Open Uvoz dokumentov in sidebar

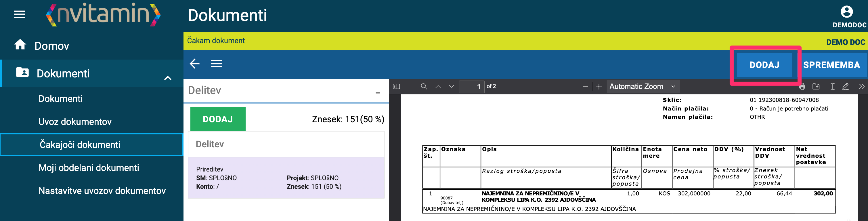pos(75,122)
